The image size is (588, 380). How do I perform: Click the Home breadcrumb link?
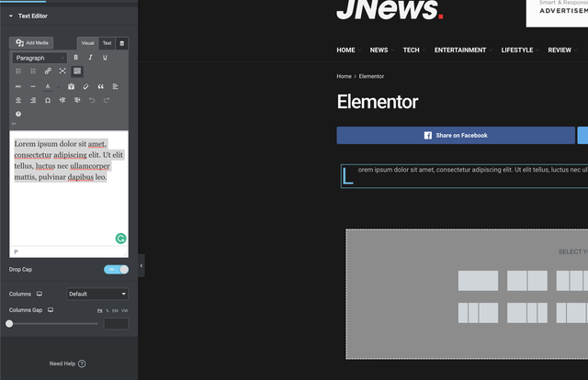[344, 76]
